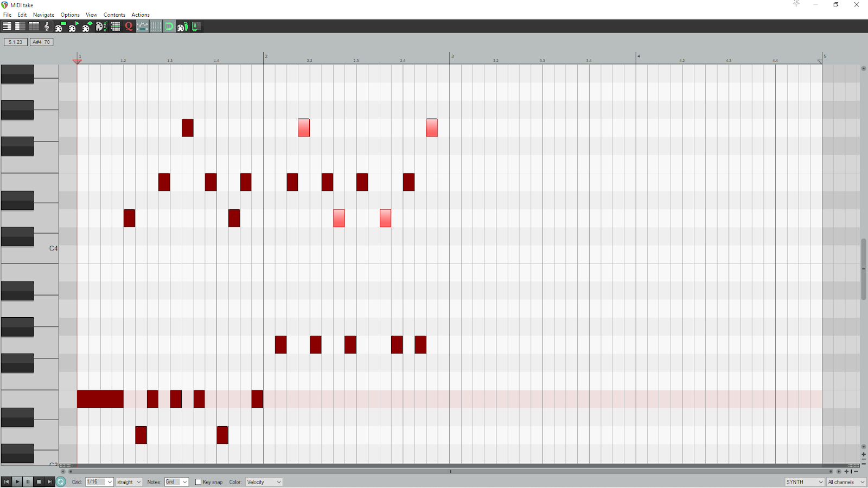Open the Actions menu
868x488 pixels.
click(141, 15)
